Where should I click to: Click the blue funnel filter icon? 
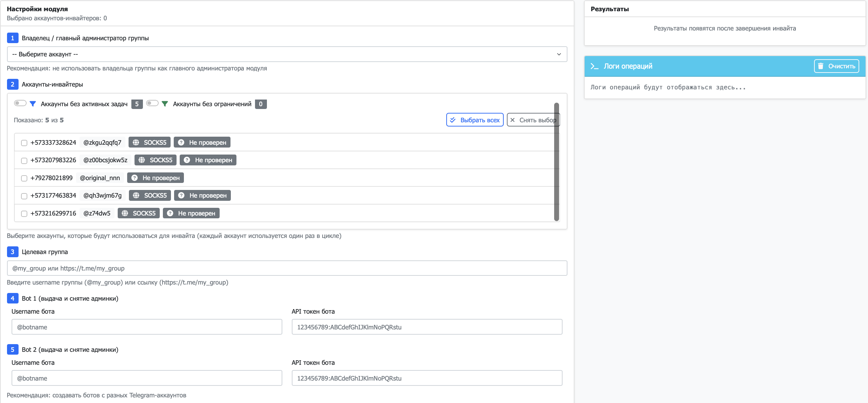pos(33,104)
